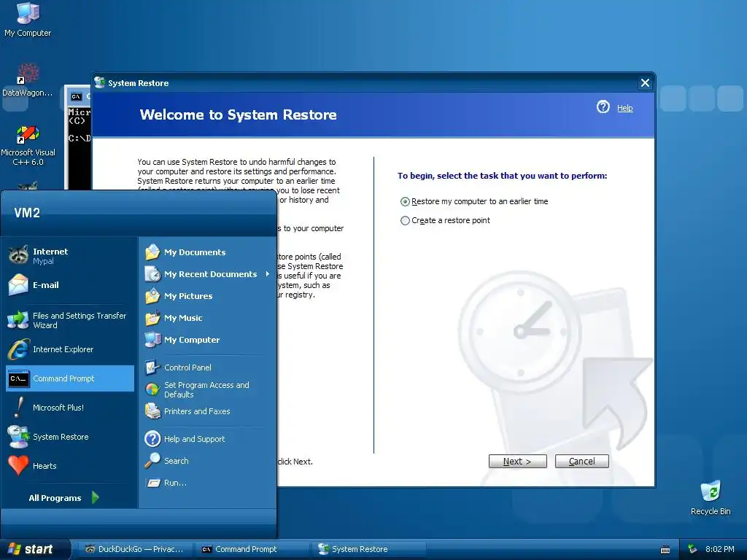Open My Computer desktop icon

click(x=28, y=13)
